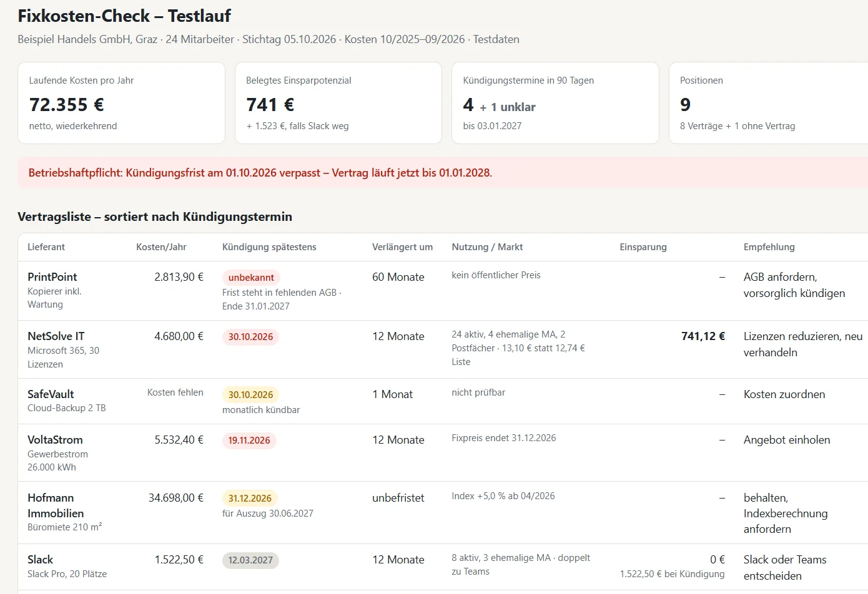The height and width of the screenshot is (594, 868).
Task: Click the grey "12.03.2027" badge for Slack
Action: pos(250,560)
